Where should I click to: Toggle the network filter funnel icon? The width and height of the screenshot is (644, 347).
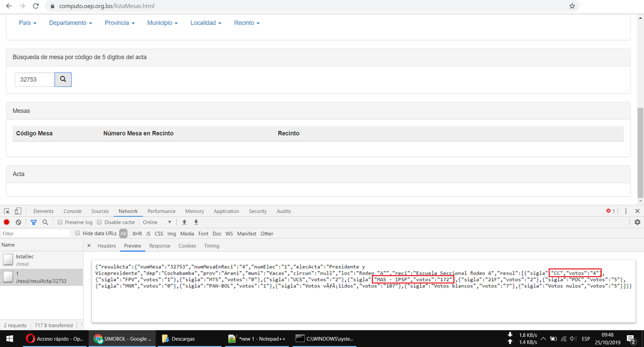(x=34, y=222)
